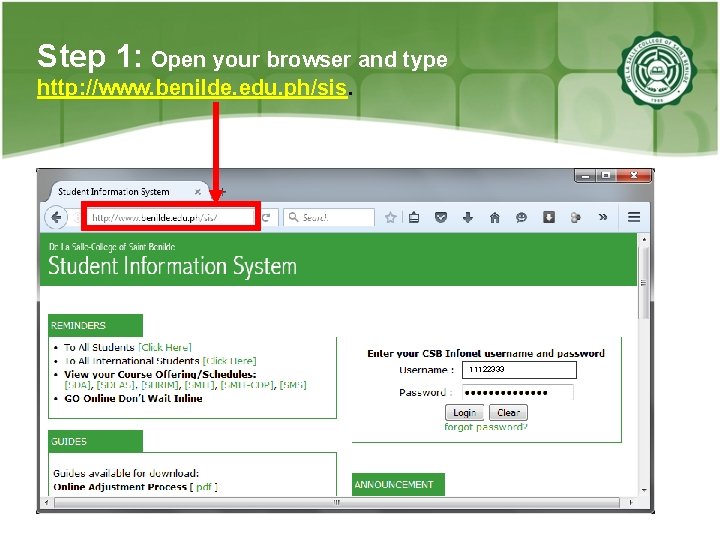This screenshot has height=540, width=720.
Task: Open the hamburger menu of the browser
Action: point(634,217)
